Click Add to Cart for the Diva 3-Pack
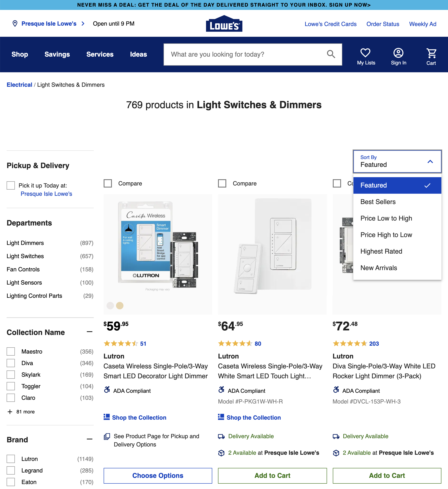448x489 pixels. coord(386,475)
